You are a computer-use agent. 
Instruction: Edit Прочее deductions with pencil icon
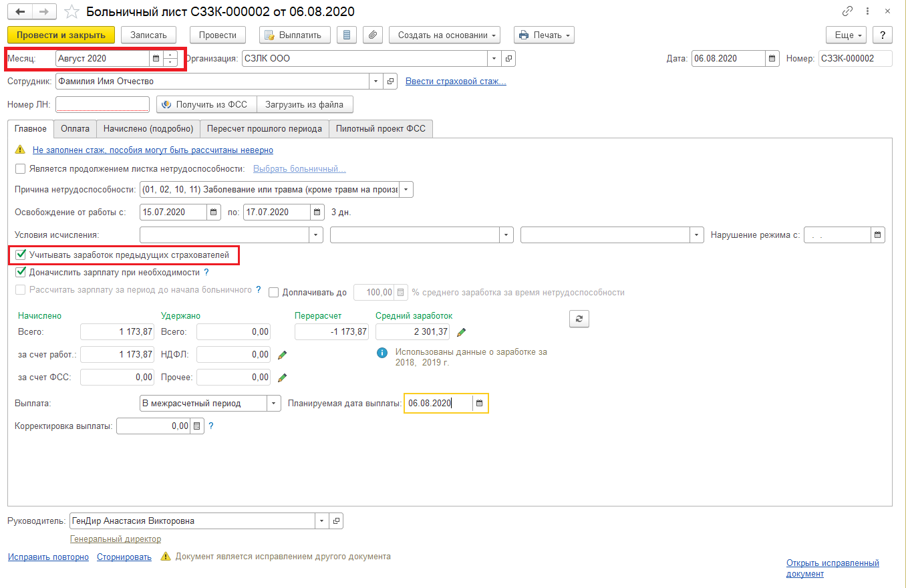[282, 378]
